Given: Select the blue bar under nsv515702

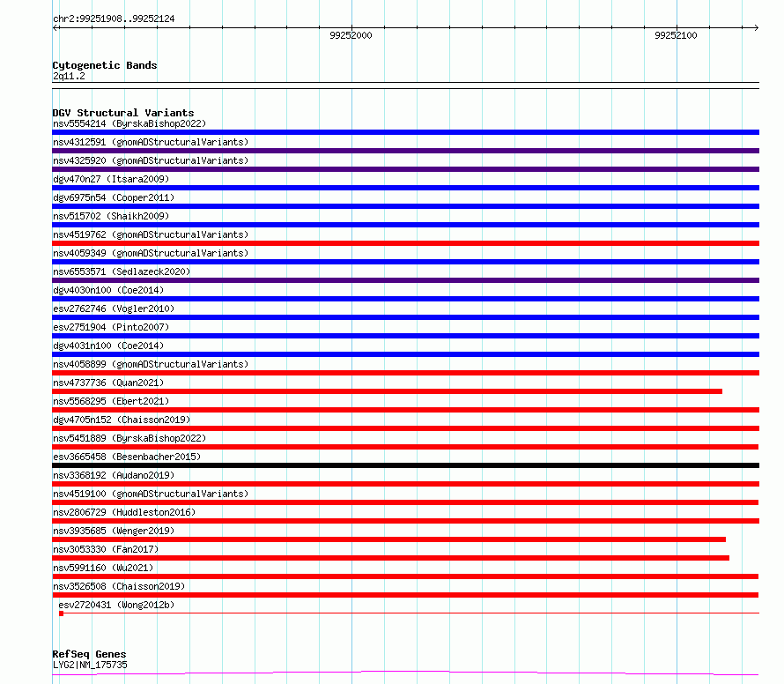Looking at the screenshot, I should coord(405,225).
